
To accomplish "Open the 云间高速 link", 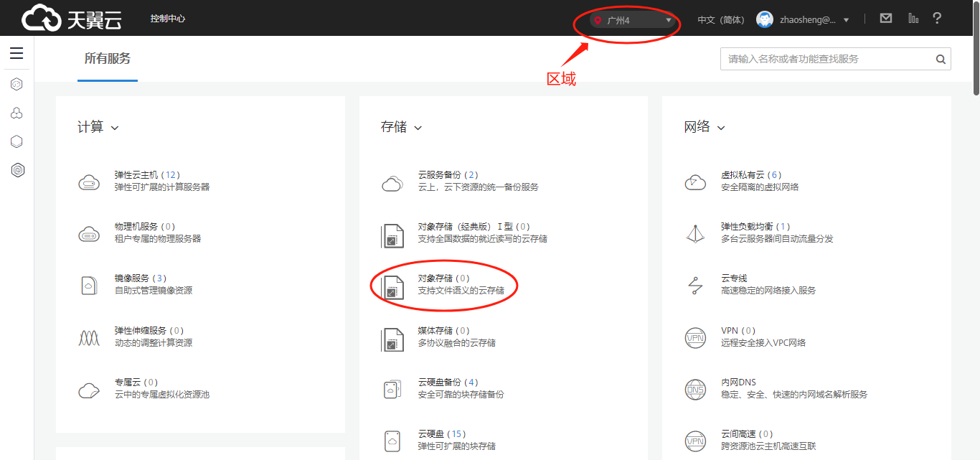I will click(x=748, y=433).
